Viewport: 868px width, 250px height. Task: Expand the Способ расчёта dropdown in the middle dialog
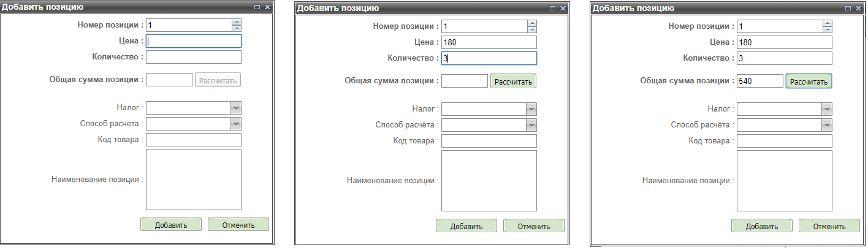click(x=531, y=125)
